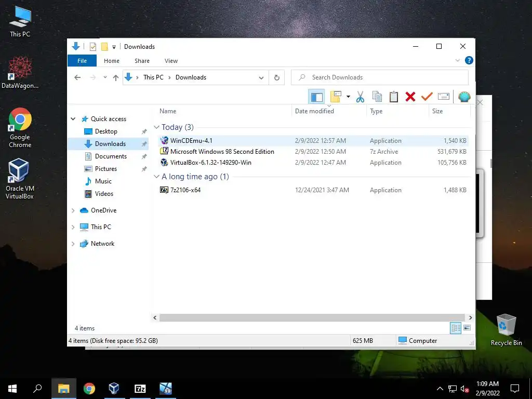The width and height of the screenshot is (532, 399).
Task: Open VirtualBox from the taskbar
Action: tap(114, 389)
